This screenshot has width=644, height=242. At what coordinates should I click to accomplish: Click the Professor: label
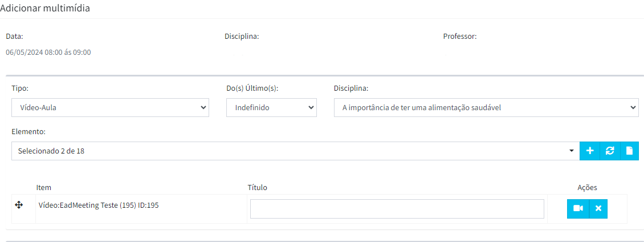460,36
